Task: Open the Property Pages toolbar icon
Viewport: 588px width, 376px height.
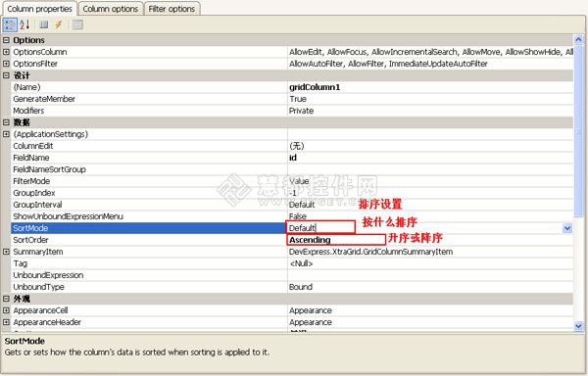Action: [77, 24]
